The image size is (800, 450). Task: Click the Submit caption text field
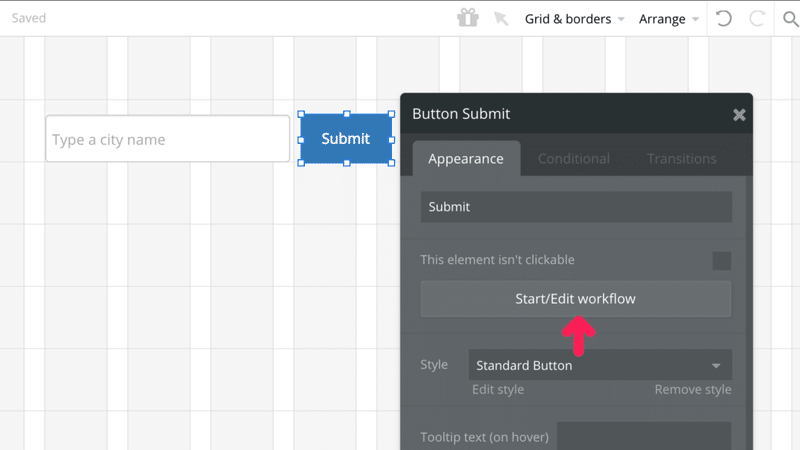(576, 207)
